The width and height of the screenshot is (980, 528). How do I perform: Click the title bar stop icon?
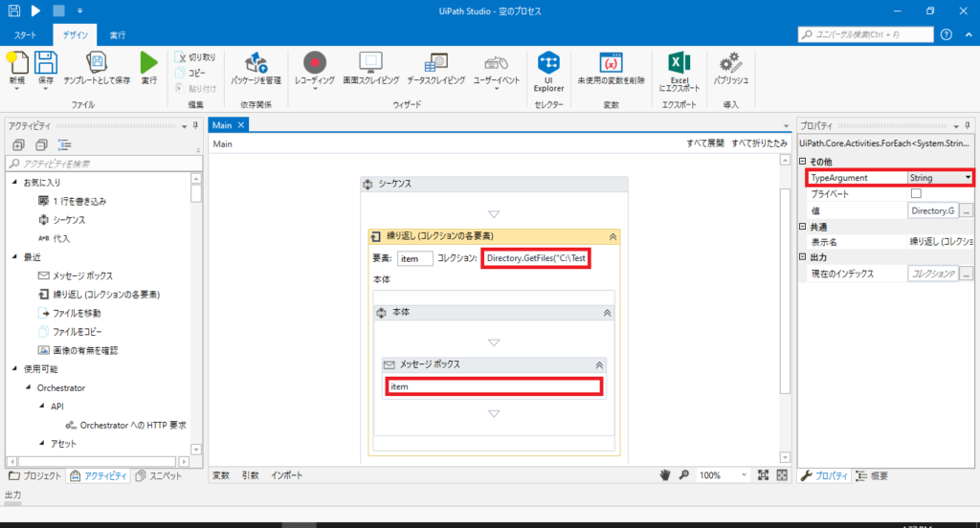(x=58, y=11)
